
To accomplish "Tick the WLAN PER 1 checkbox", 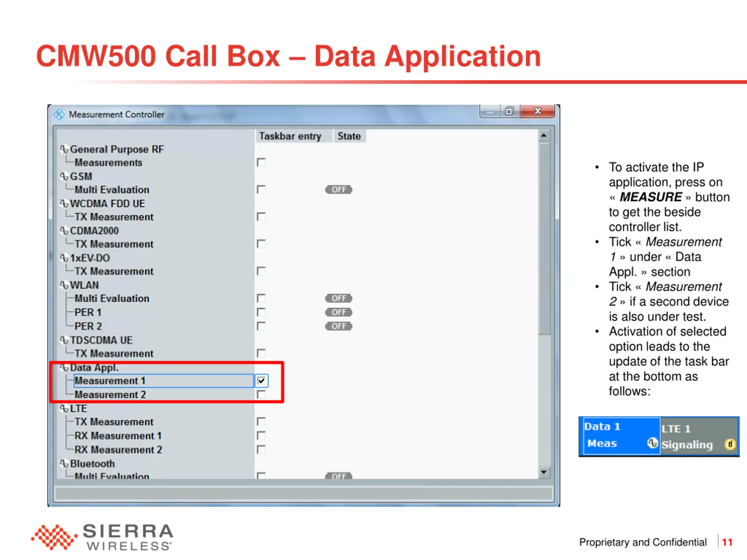I will pos(261,312).
